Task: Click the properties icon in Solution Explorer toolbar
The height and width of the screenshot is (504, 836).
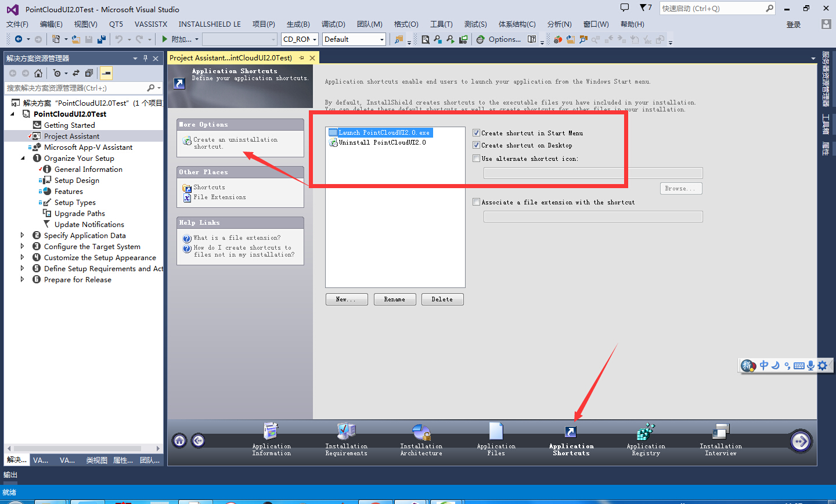Action: (106, 73)
